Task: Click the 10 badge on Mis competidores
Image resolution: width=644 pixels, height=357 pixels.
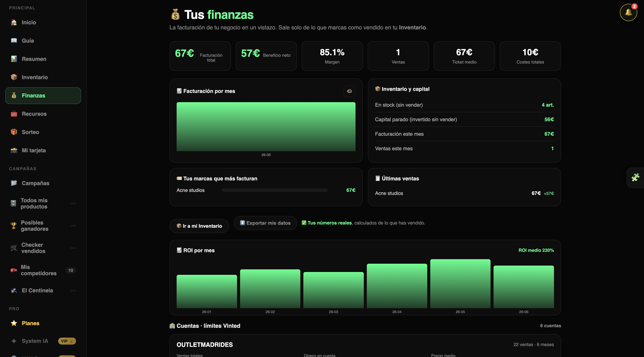Action: tap(71, 270)
